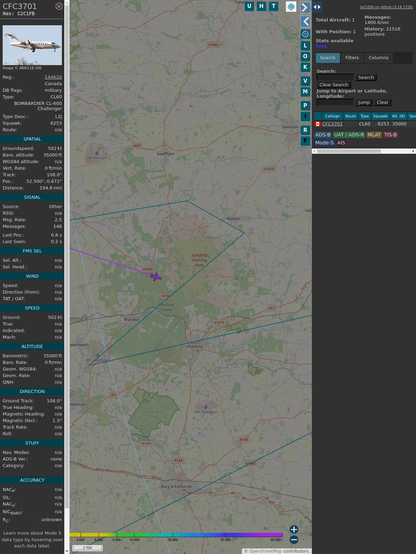This screenshot has height=554, width=416.
Task: Click the right-arrow sidebar expand button
Action: coord(305,7)
